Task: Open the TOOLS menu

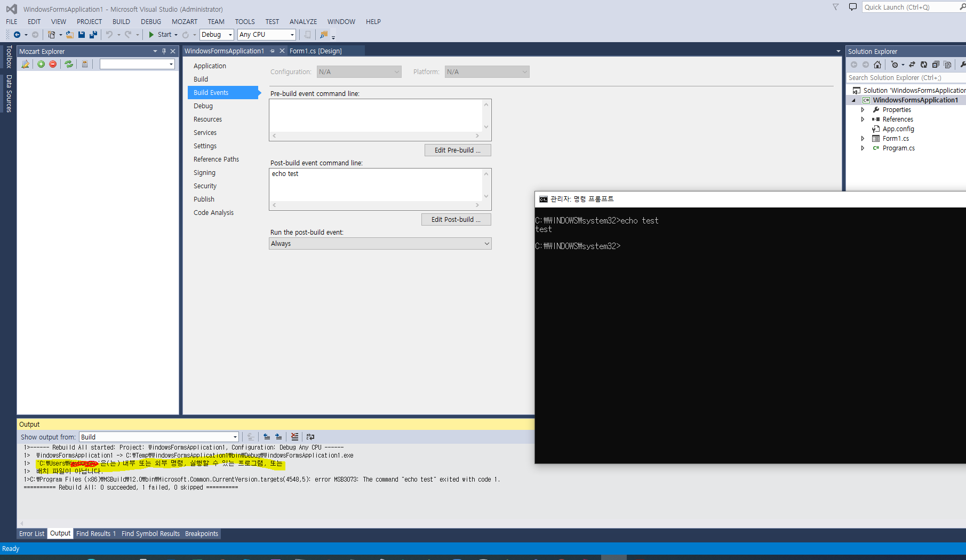Action: coord(245,22)
